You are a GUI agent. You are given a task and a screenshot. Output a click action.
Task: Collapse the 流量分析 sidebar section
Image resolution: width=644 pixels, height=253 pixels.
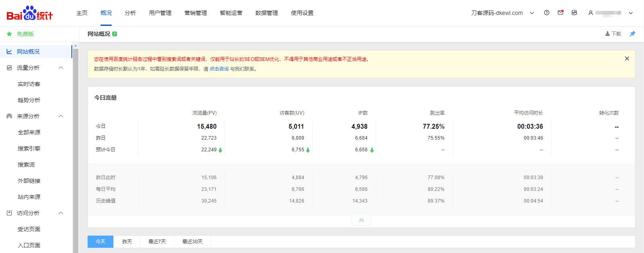click(61, 68)
